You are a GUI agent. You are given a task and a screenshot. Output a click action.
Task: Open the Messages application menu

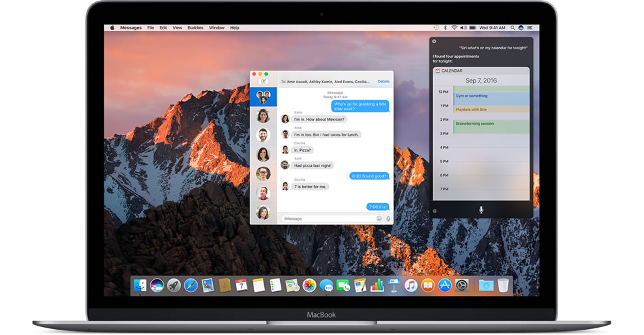tap(130, 28)
